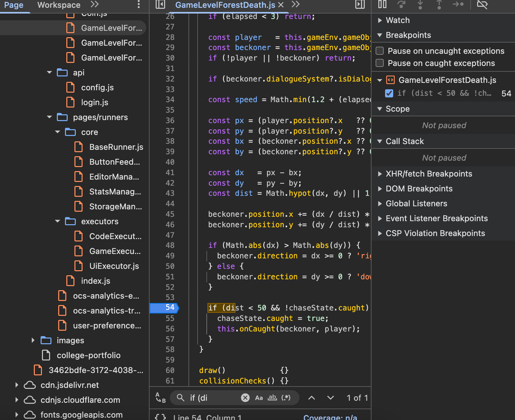The height and width of the screenshot is (420, 515).
Task: Expand Event Listener Breakpoints section
Action: pyautogui.click(x=380, y=218)
